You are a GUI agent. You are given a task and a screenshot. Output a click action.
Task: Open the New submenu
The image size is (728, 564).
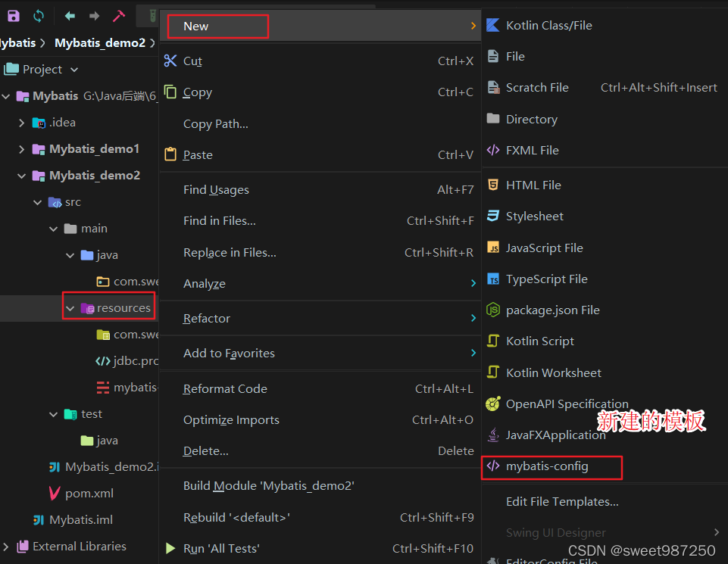coord(320,26)
